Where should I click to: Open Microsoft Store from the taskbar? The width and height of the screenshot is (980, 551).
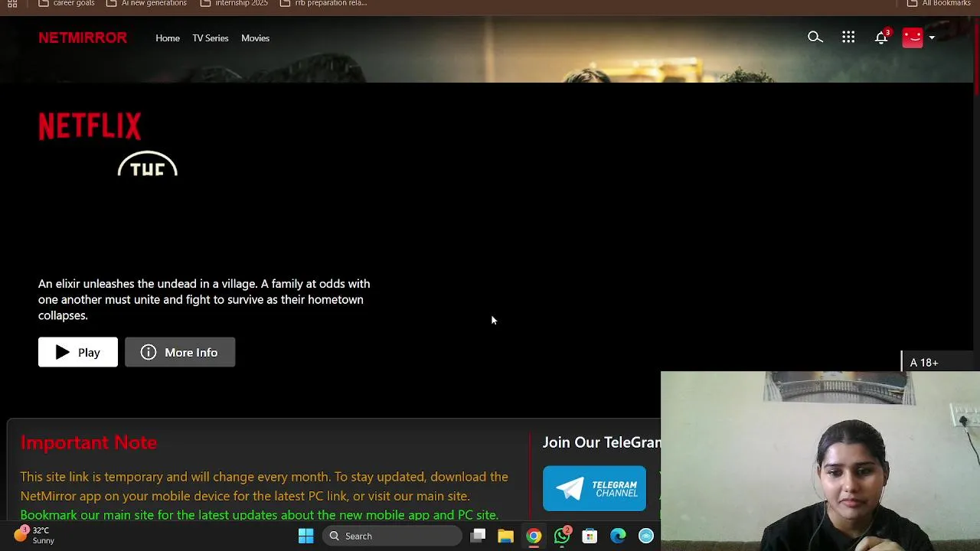590,536
